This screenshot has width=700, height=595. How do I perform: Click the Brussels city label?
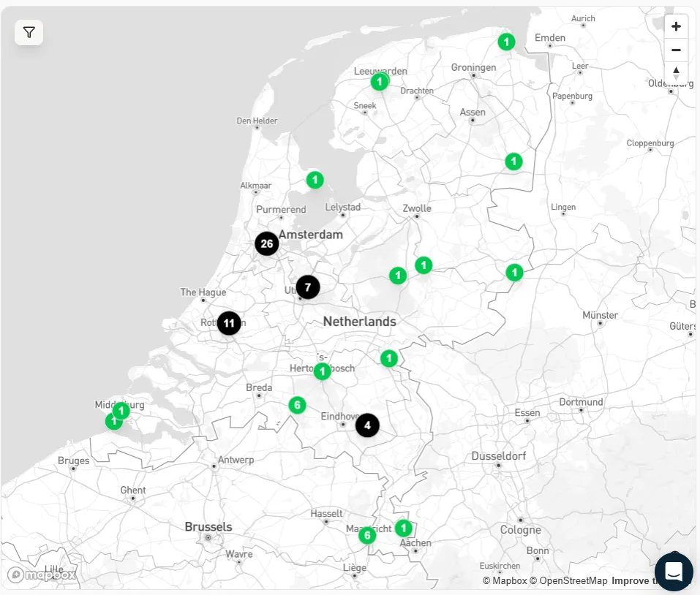pos(208,527)
